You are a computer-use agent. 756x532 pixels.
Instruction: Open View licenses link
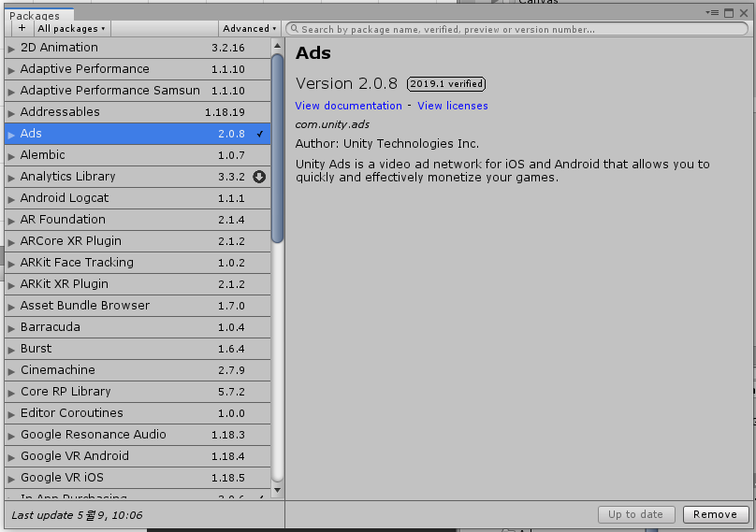pyautogui.click(x=453, y=106)
